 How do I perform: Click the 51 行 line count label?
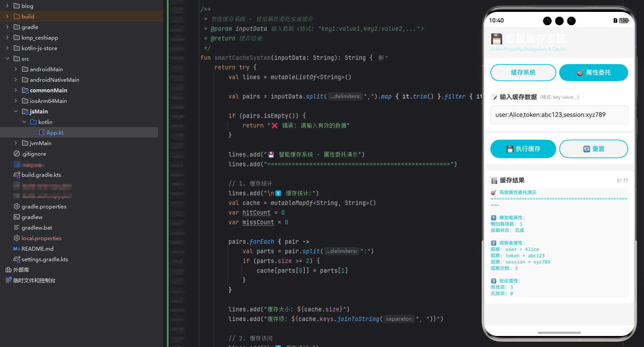tap(622, 181)
